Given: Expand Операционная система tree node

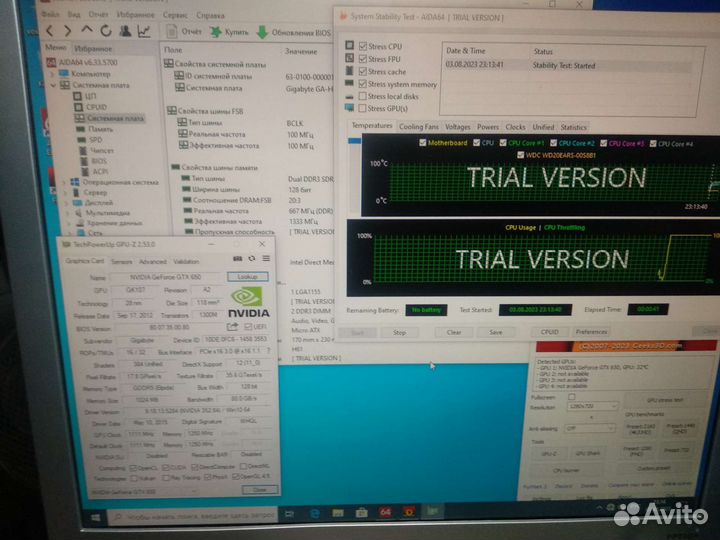Looking at the screenshot, I should [64, 182].
